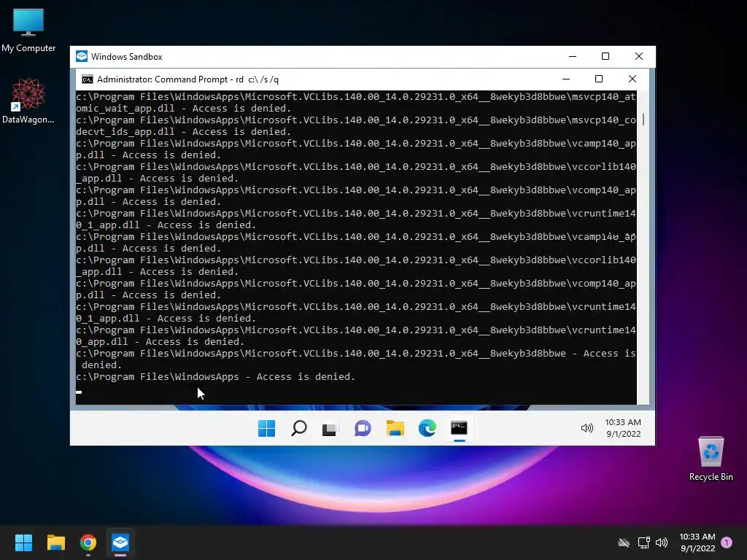Open the Recycle Bin on desktop
The width and height of the screenshot is (747, 560).
[711, 459]
